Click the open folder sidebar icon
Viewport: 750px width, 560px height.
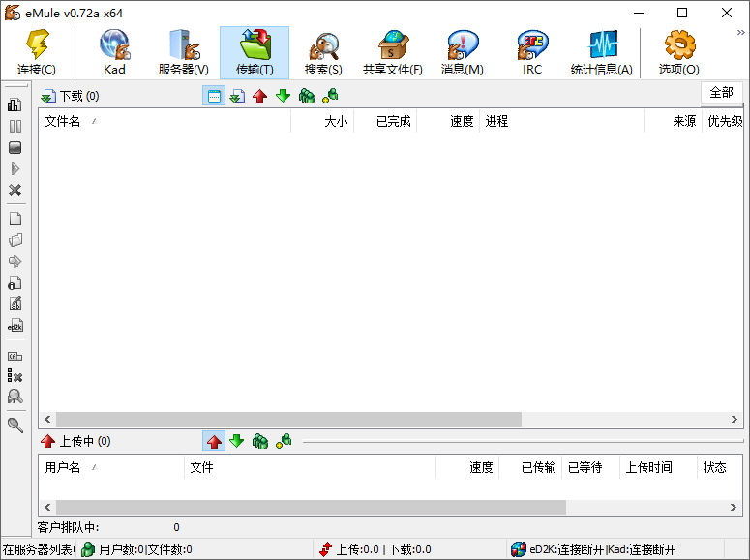15,240
